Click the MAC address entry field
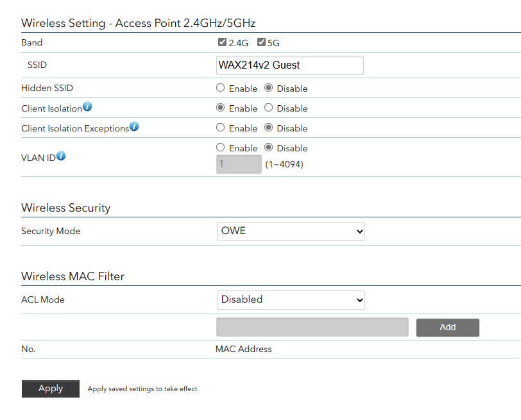 pos(312,327)
